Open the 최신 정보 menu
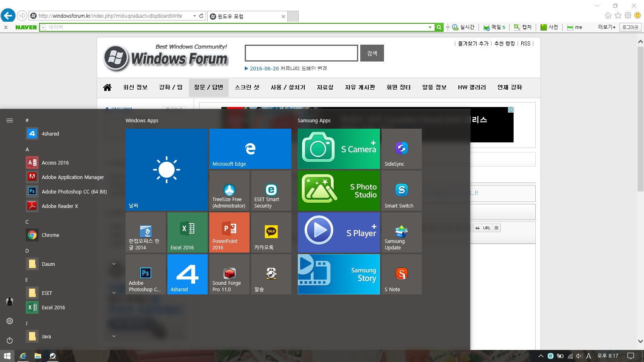Screen dimensions: 644x362 click(135, 87)
